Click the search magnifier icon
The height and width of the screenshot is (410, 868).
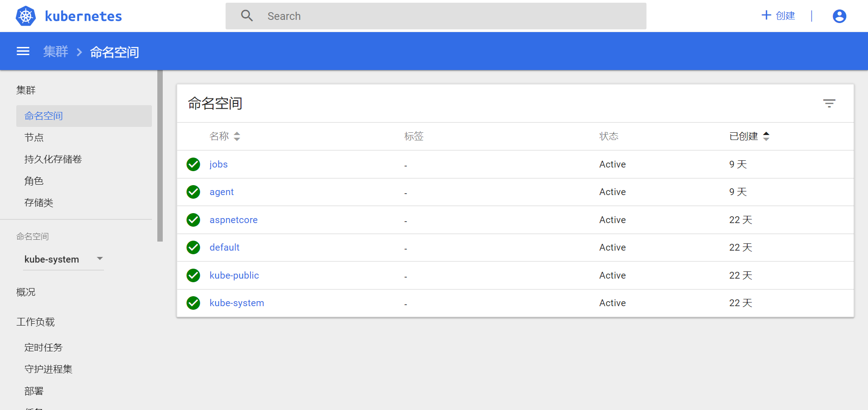point(247,16)
